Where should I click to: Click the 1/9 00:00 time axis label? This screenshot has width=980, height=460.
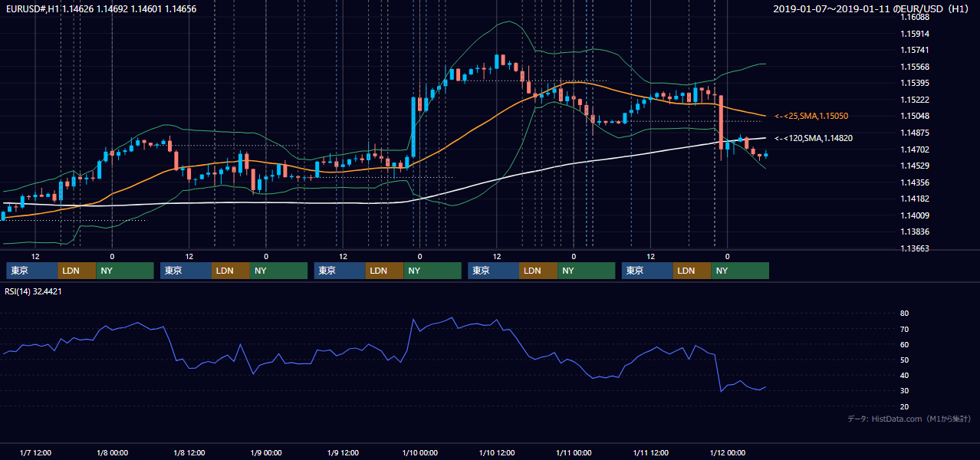coord(266,452)
